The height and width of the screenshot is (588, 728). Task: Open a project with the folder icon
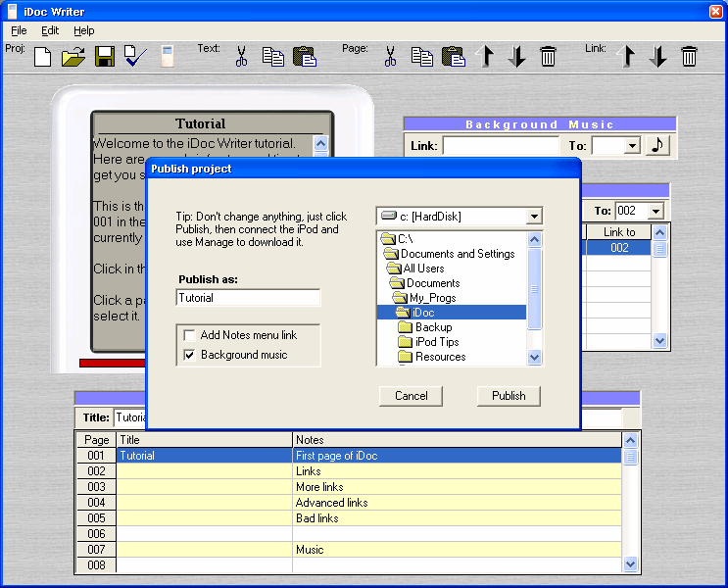coord(73,57)
